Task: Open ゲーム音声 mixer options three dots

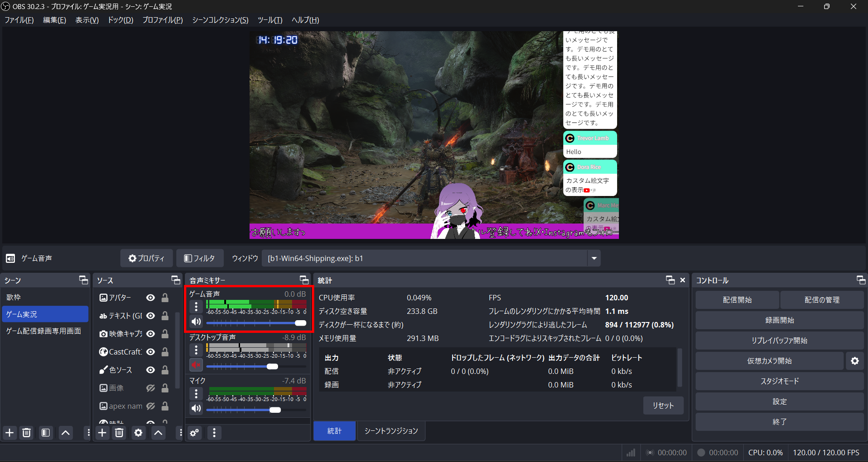Action: click(x=196, y=307)
